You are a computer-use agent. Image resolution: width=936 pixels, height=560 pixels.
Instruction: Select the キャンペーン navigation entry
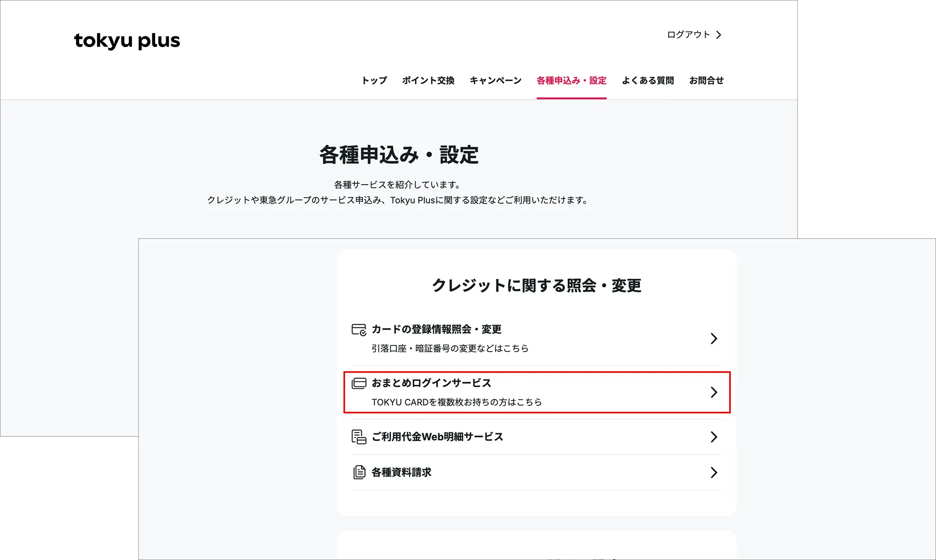pyautogui.click(x=495, y=80)
